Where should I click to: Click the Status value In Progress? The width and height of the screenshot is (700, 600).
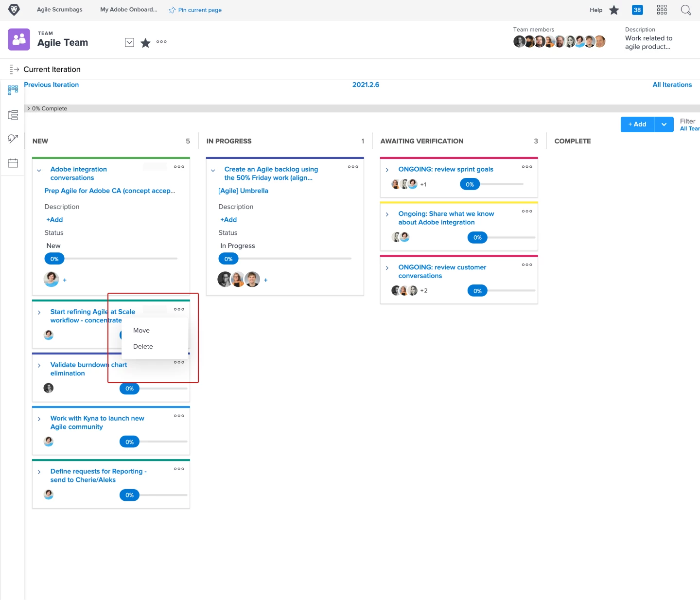click(238, 246)
